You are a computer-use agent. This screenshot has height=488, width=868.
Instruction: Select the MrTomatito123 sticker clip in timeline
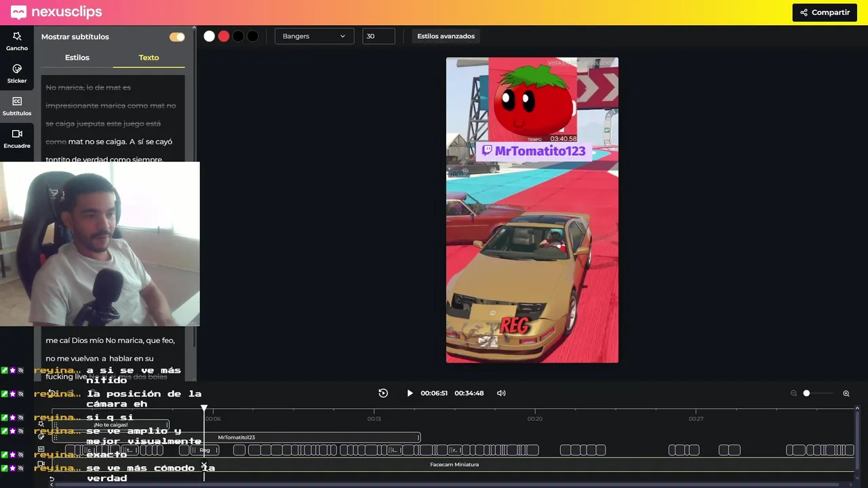tap(237, 438)
